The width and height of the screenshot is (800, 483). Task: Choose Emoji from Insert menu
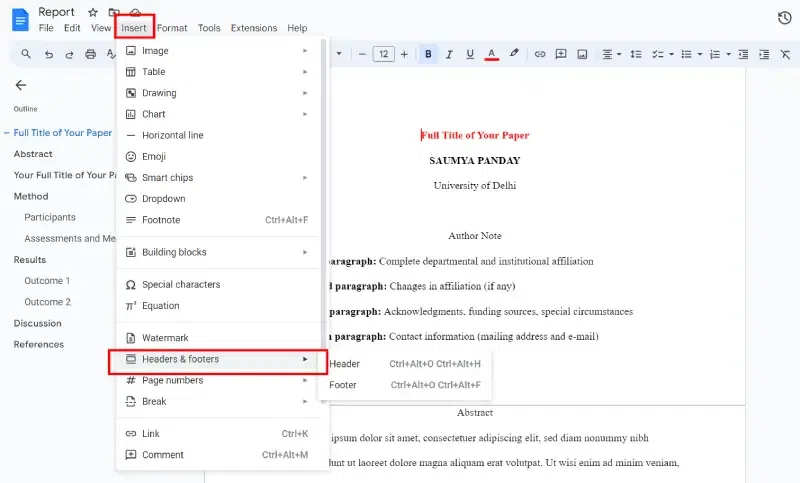218,157
